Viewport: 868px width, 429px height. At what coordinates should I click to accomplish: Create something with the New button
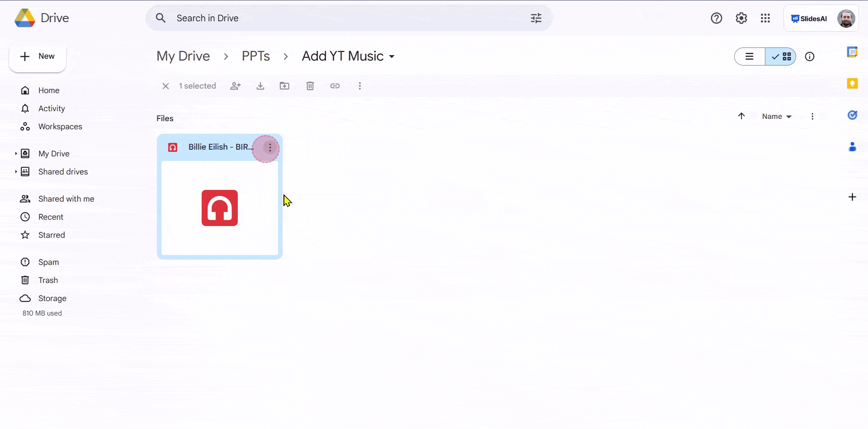point(38,56)
